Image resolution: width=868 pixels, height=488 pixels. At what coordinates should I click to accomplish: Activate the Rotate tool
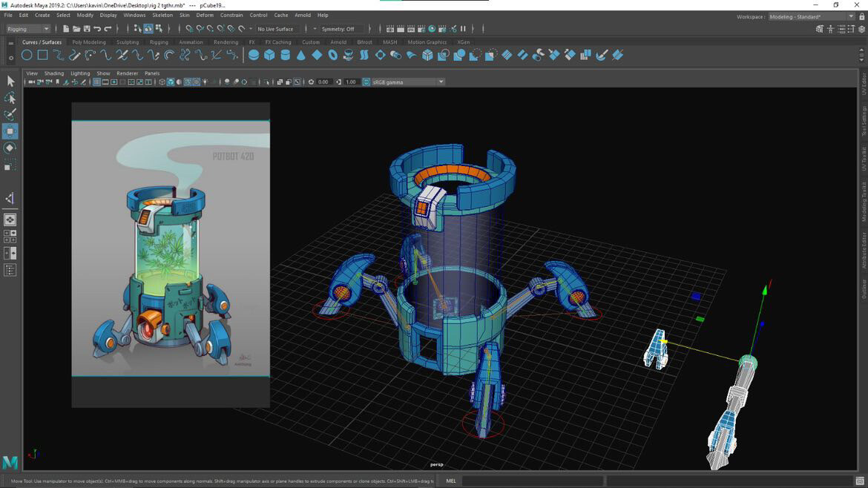pos(10,148)
